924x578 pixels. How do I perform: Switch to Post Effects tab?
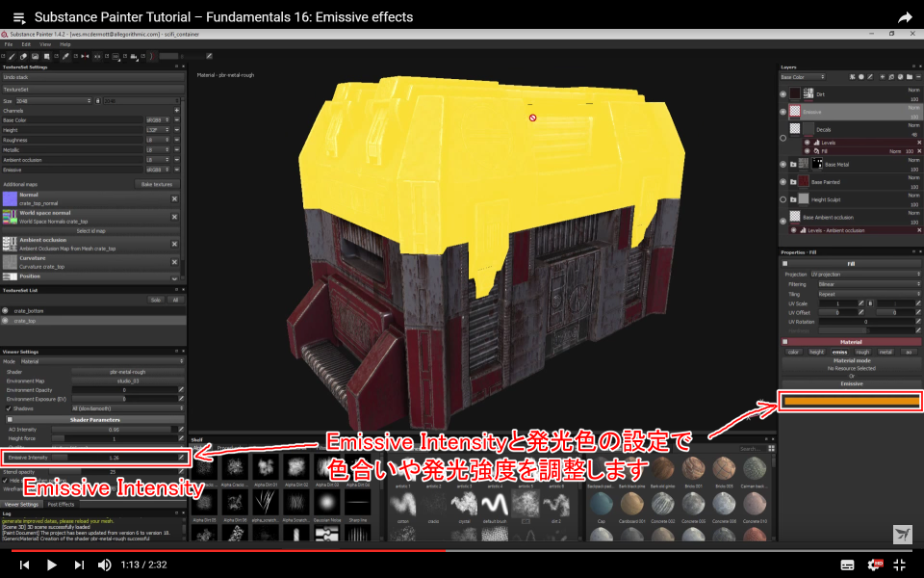(x=61, y=505)
